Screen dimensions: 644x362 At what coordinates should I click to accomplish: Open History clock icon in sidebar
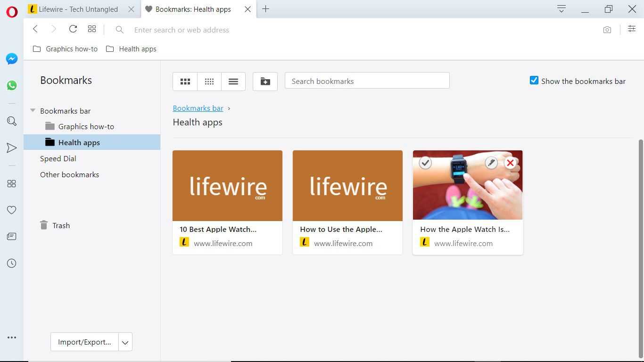12,263
